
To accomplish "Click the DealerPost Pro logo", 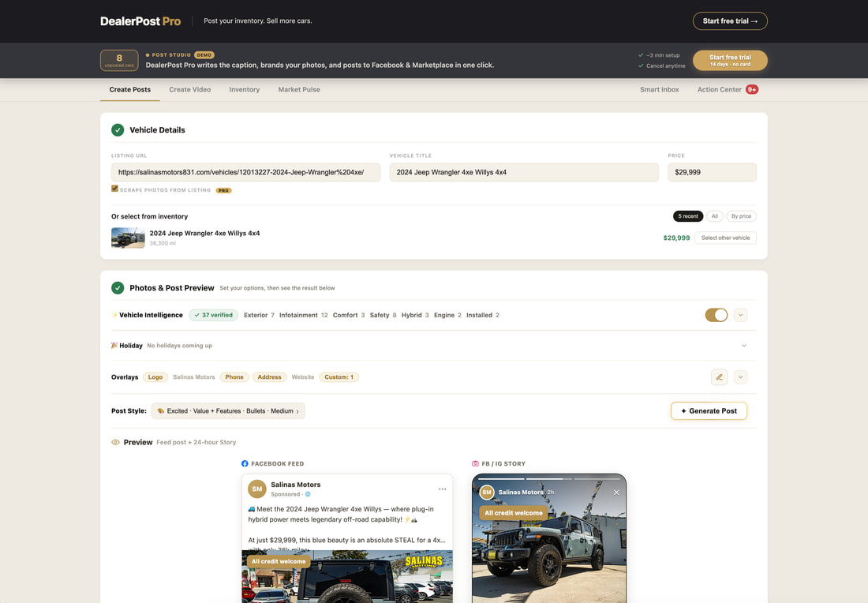I will (x=140, y=21).
